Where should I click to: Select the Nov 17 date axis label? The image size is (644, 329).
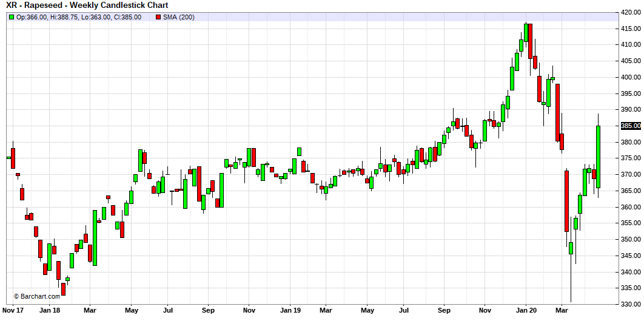click(x=13, y=310)
